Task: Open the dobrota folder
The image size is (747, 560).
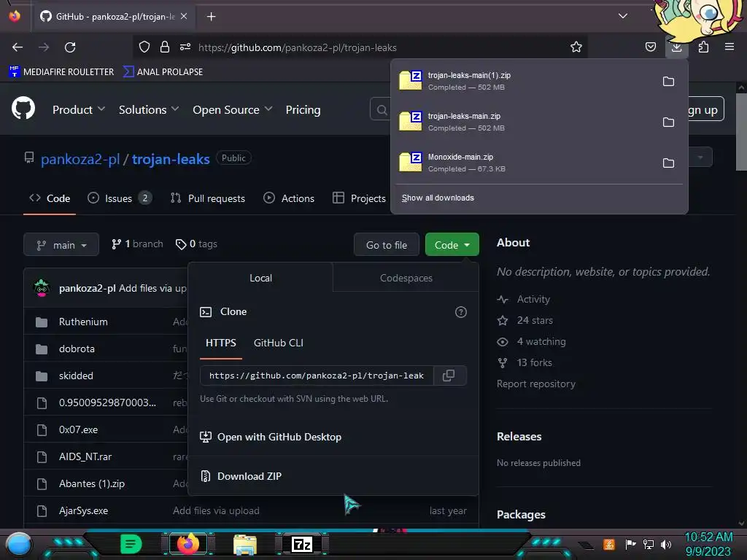Action: (77, 349)
